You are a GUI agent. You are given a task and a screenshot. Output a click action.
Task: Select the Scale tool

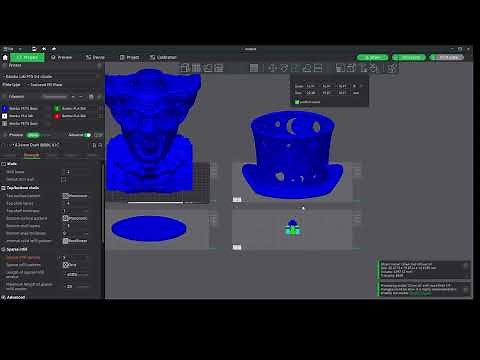point(295,68)
